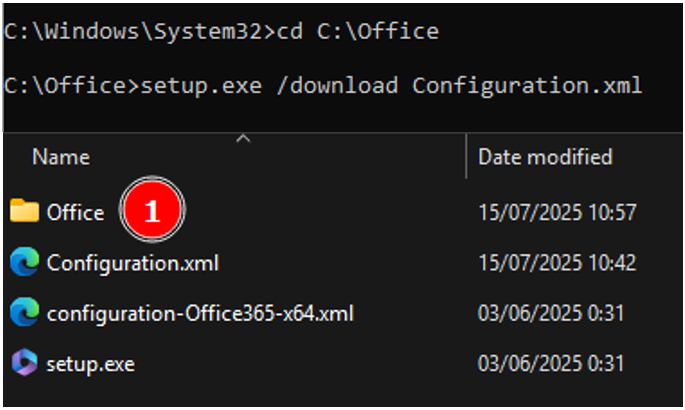Select the setup.exe file name

90,364
